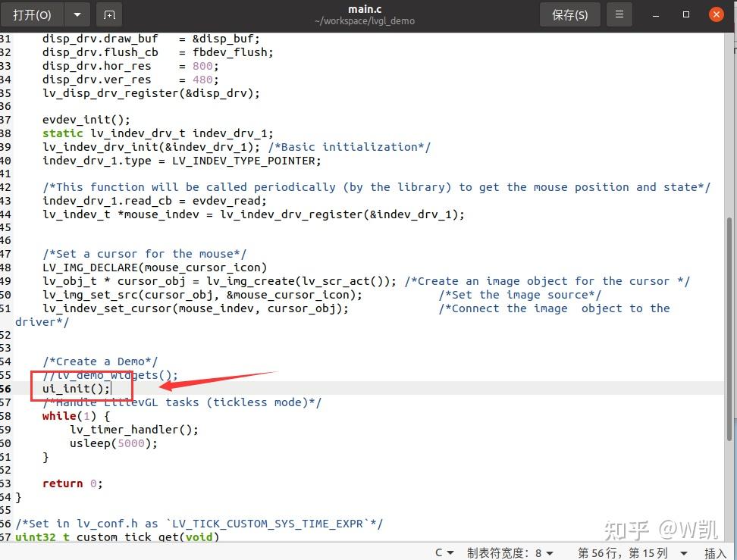737x560 pixels.
Task: Click the indev_drv_1.type = LV_INDEV_TYPE_POINTER; line
Action: 182,160
